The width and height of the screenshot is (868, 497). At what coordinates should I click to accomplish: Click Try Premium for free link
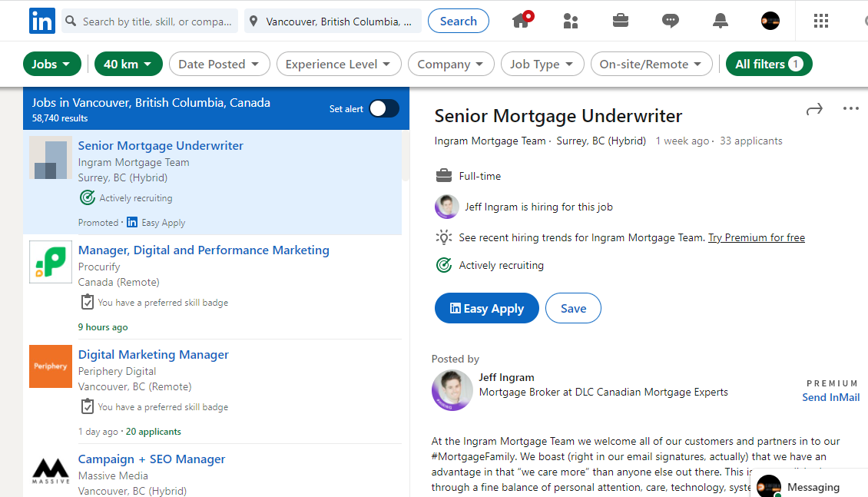[756, 238]
